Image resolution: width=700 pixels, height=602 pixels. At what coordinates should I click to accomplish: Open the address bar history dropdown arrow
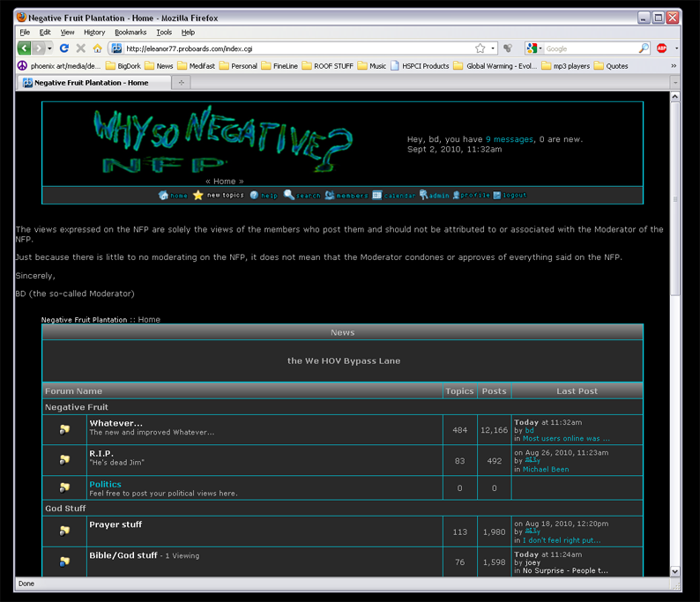[x=493, y=48]
